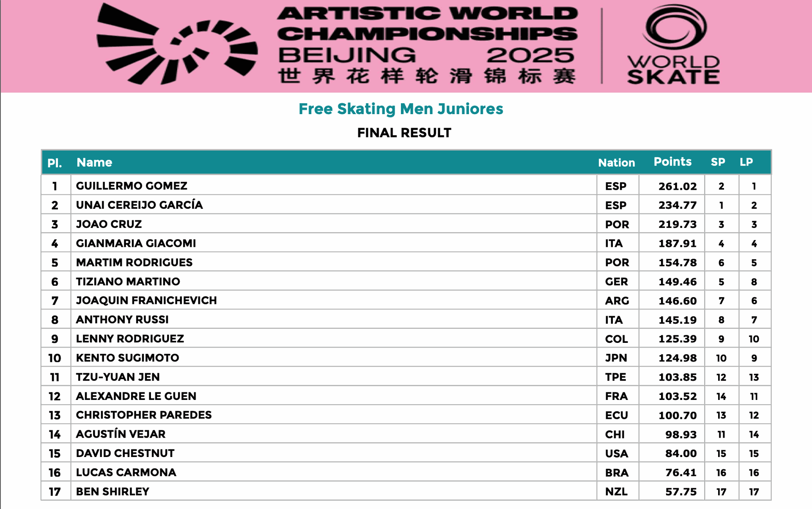Select Guillermo Gomez's name in first place
Image resolution: width=812 pixels, height=509 pixels.
132,186
